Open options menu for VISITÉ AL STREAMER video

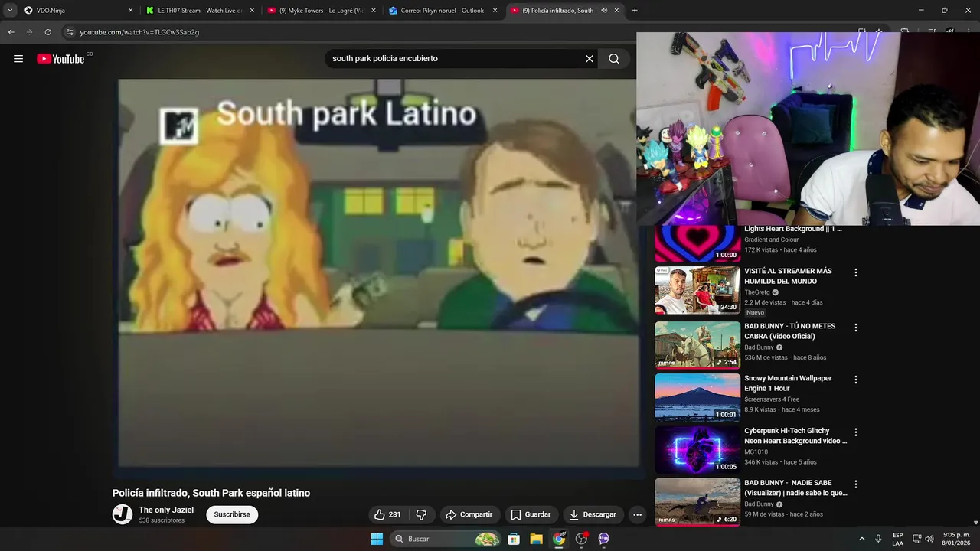[856, 272]
